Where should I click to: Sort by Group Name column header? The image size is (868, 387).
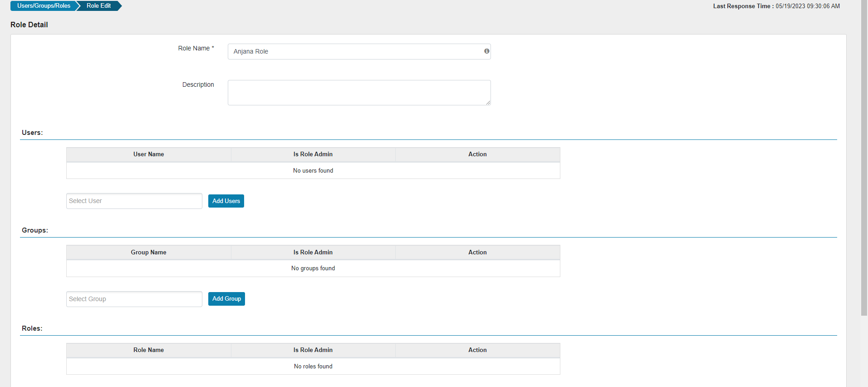coord(148,253)
